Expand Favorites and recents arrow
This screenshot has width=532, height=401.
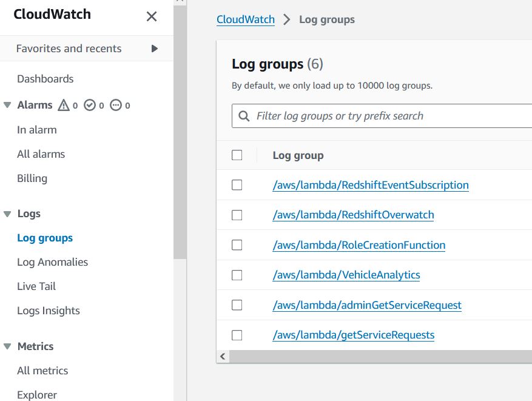[x=154, y=49]
